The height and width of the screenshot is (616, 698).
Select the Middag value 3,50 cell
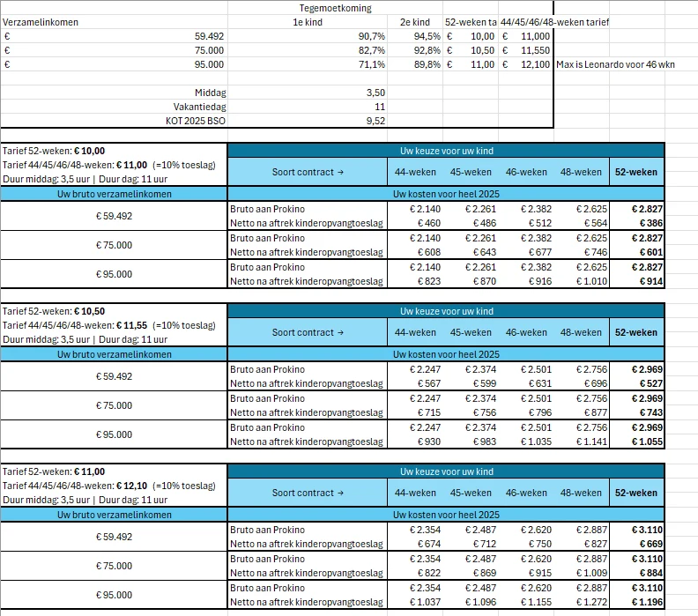pos(308,93)
